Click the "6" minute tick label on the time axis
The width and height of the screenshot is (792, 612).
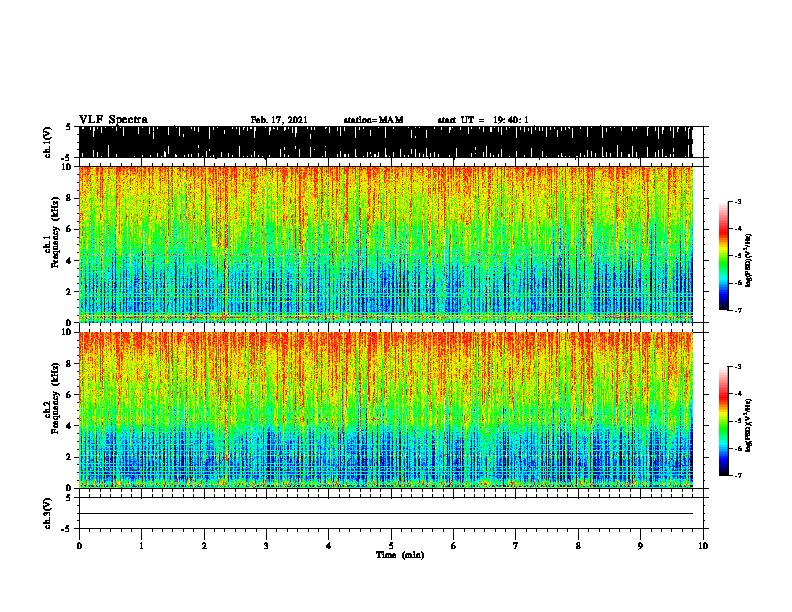click(454, 546)
